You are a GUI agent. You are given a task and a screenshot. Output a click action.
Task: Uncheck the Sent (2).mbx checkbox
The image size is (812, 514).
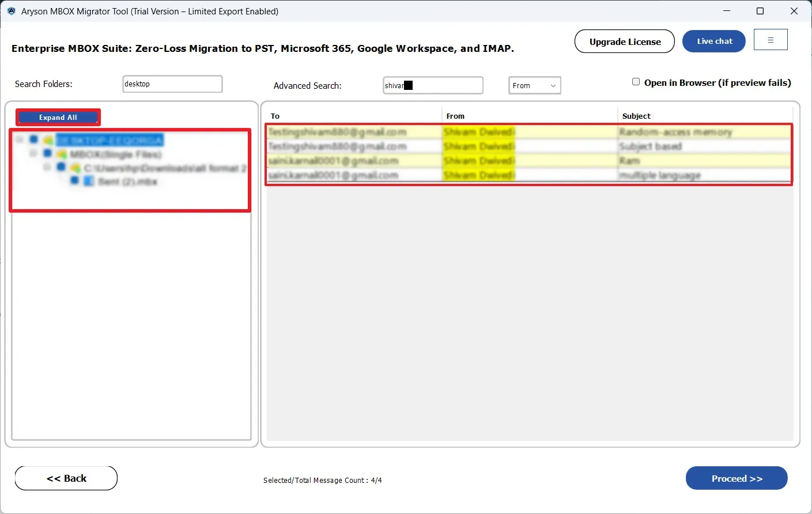[74, 181]
